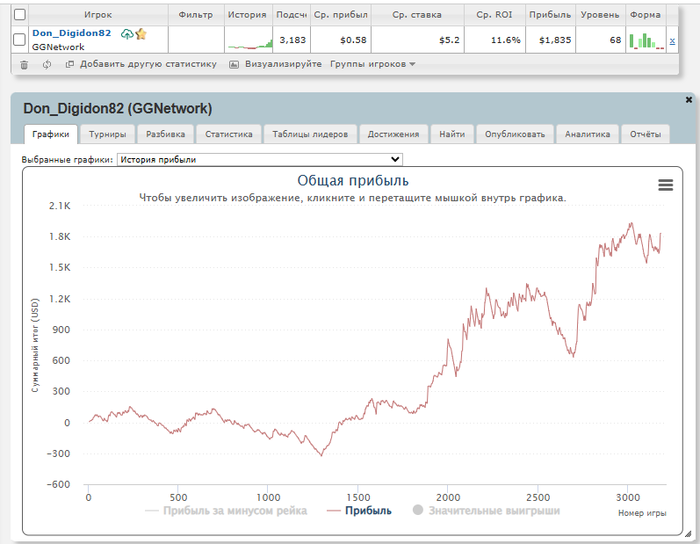Switch to the Графики tab
The height and width of the screenshot is (544, 700).
coord(50,134)
